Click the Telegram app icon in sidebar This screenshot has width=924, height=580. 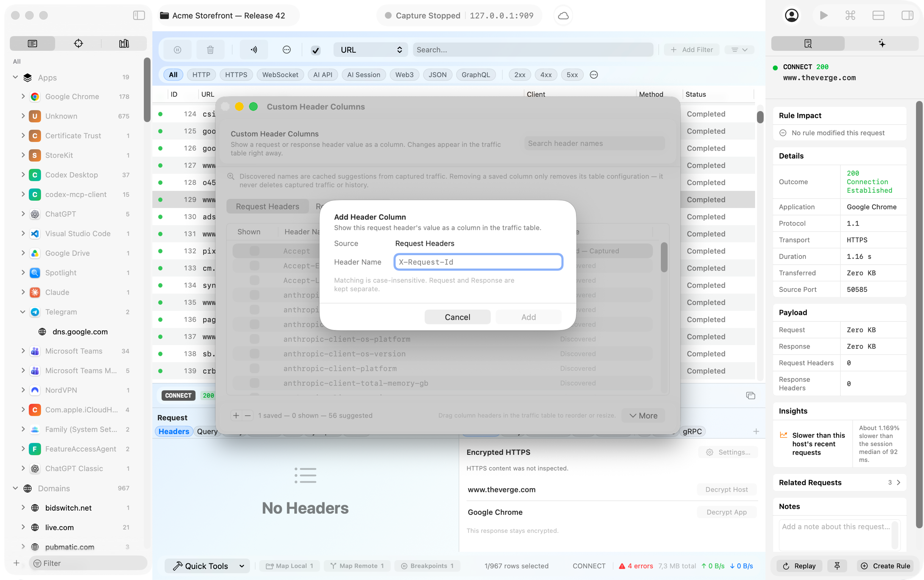click(35, 312)
